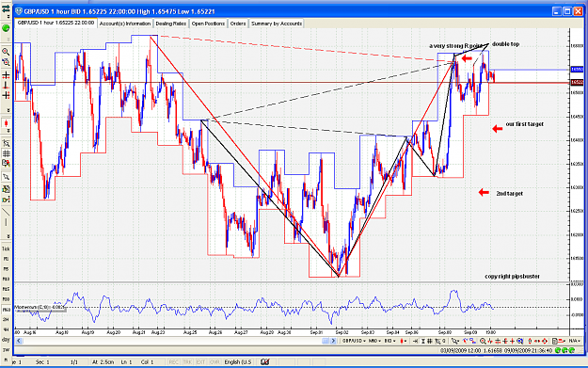Expand left toolbar overflow chevron below crosshair tools
The image size is (588, 368).
point(8,111)
